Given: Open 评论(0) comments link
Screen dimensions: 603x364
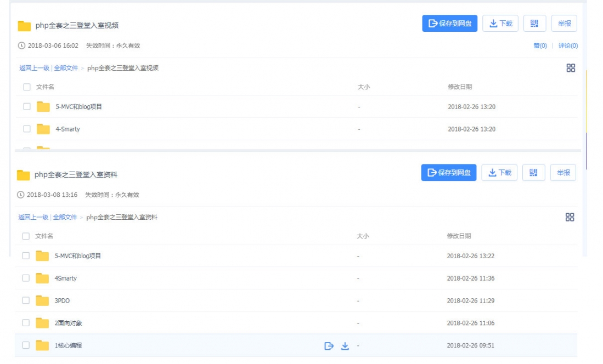Looking at the screenshot, I should coord(568,46).
